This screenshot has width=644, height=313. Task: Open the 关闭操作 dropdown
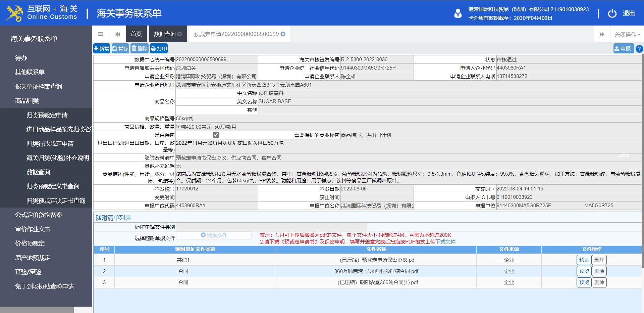[627, 34]
